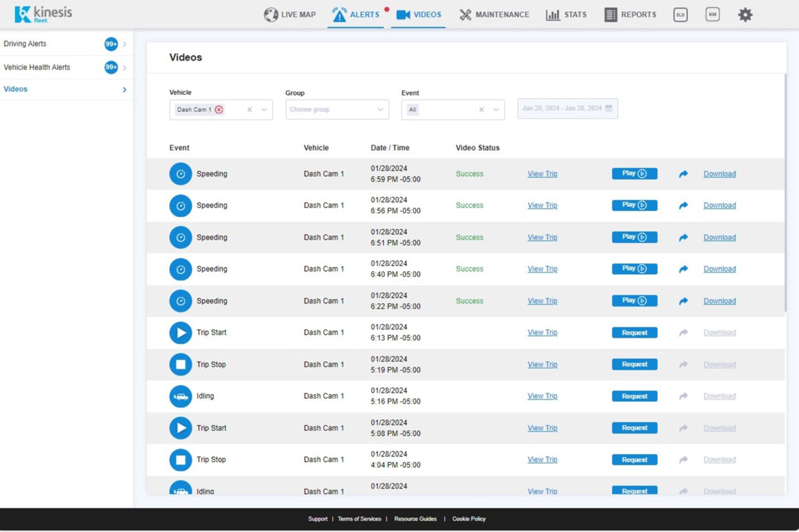Play the 6:56 PM Speeding video
The width and height of the screenshot is (799, 532).
(x=634, y=205)
